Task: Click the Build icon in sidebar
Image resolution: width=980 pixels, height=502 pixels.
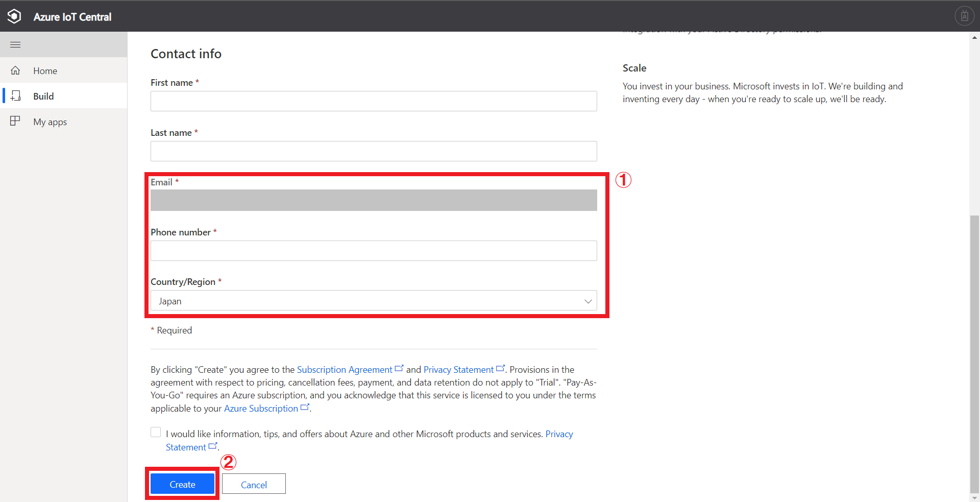Action: pos(15,96)
